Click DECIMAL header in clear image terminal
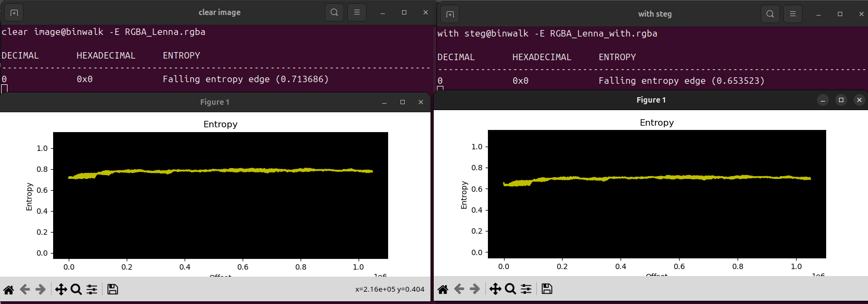Image resolution: width=868 pixels, height=304 pixels. click(x=20, y=56)
